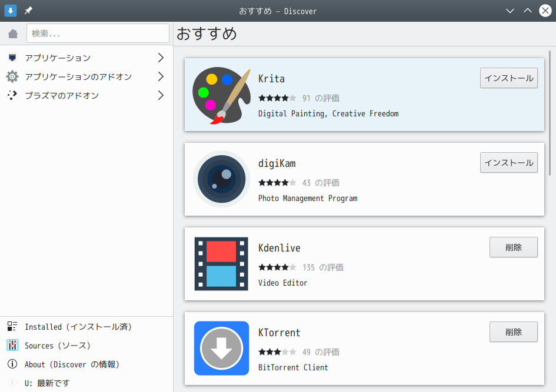
Task: Open the アプリケーション category
Action: 86,58
